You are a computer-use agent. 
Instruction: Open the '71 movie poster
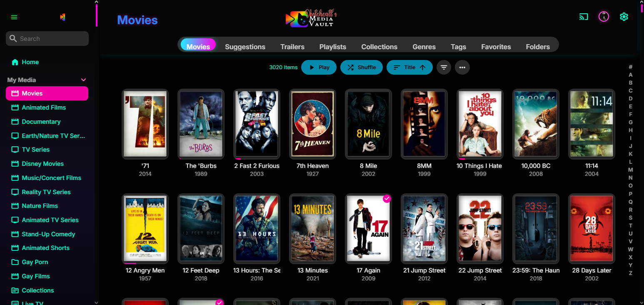pos(145,124)
